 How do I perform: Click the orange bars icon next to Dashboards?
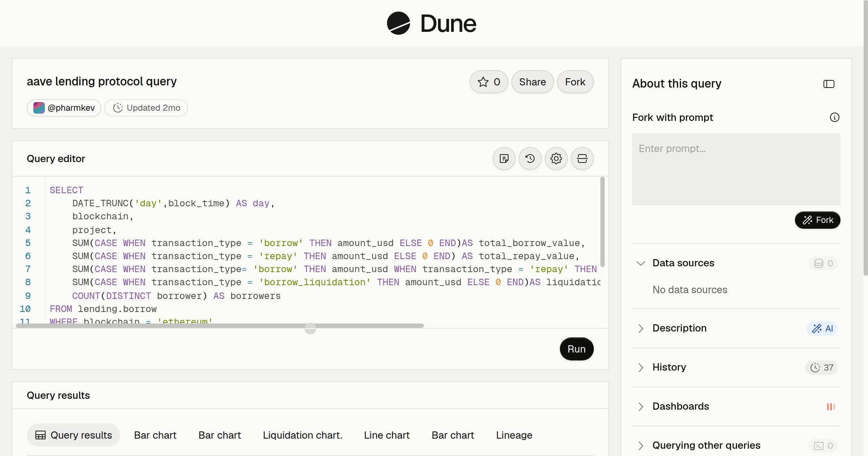(831, 406)
